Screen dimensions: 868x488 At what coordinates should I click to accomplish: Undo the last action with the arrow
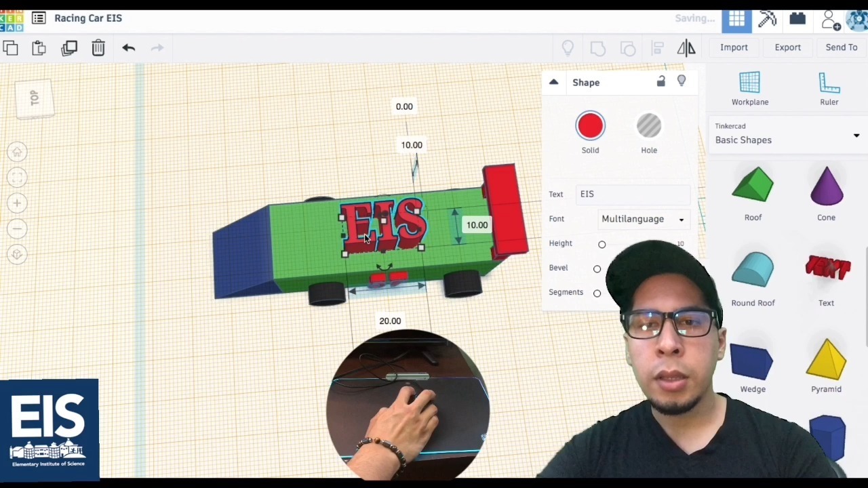point(129,47)
